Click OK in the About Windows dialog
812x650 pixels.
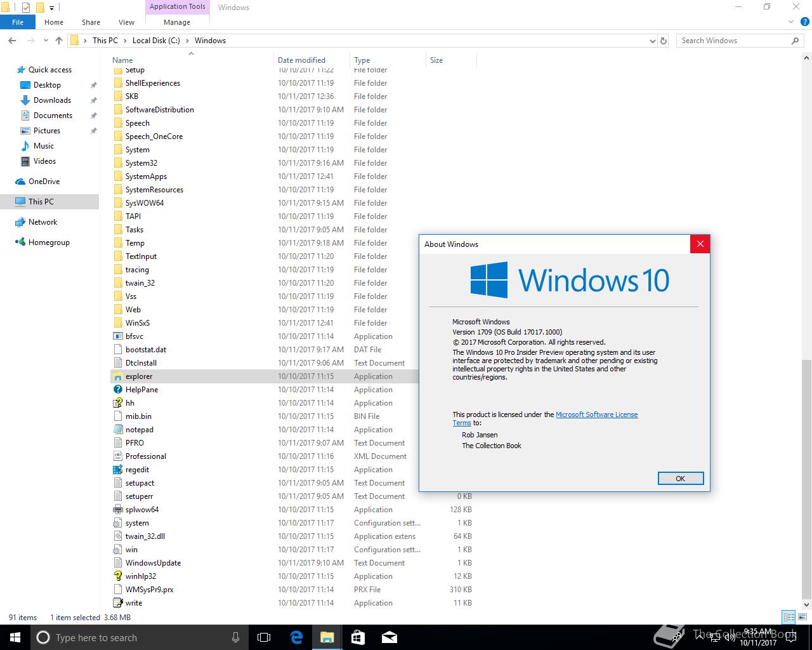(681, 479)
